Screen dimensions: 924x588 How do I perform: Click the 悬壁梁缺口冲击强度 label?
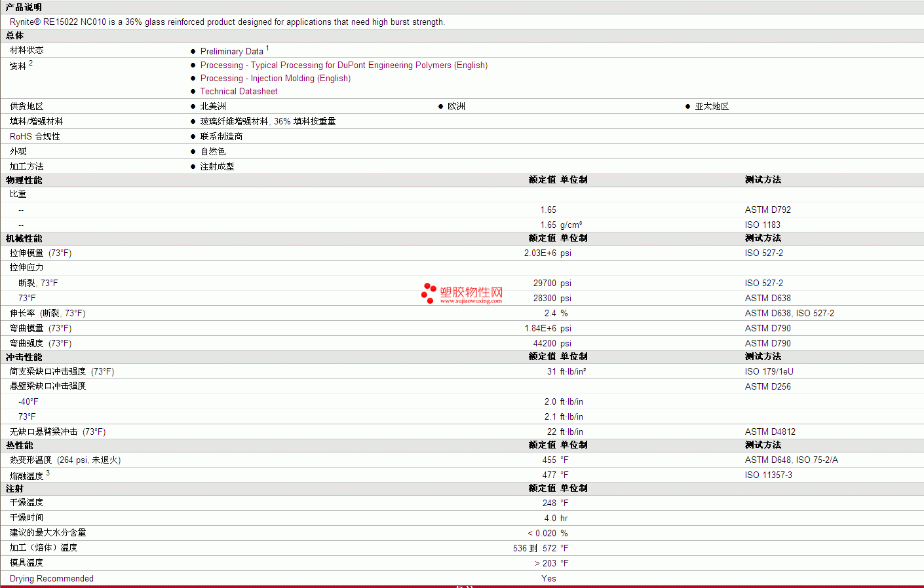48,386
